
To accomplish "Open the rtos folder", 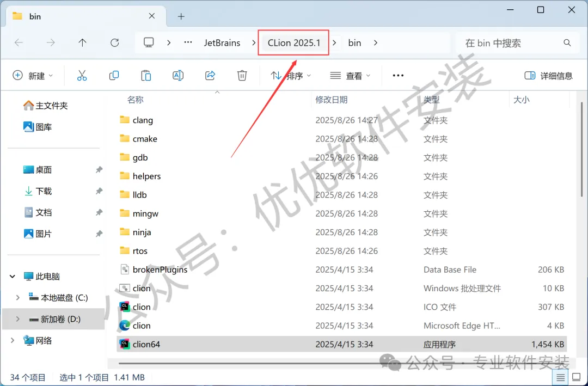I will (x=341, y=251).
